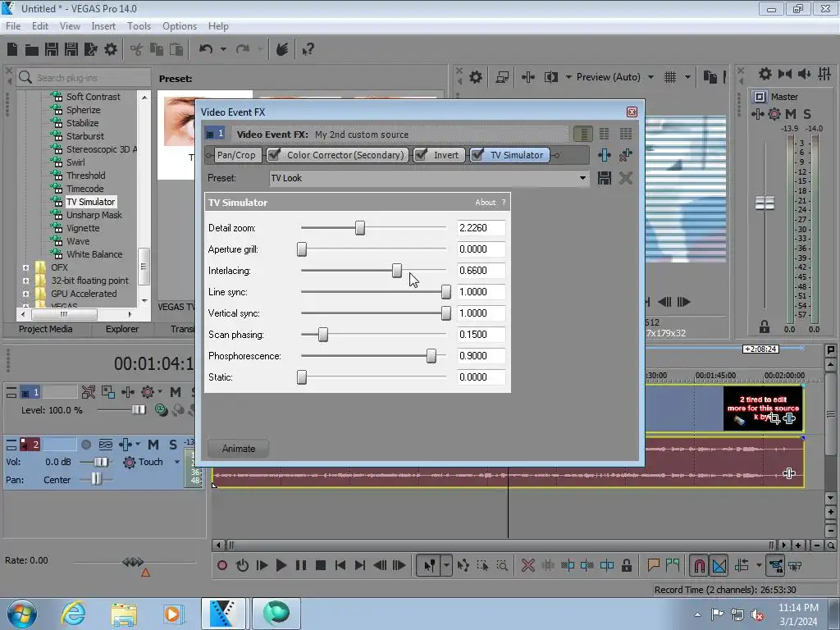Click the What's This help icon
The image size is (840, 630).
(308, 50)
